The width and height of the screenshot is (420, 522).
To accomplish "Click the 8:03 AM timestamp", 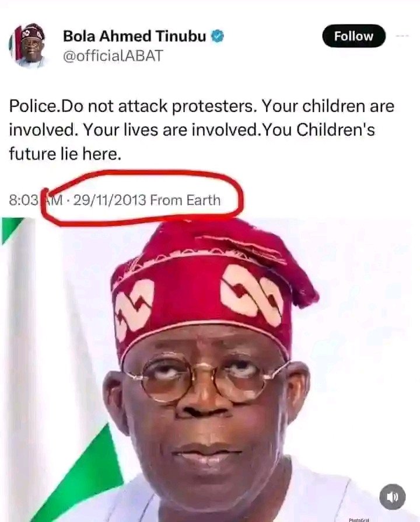I will (36, 200).
